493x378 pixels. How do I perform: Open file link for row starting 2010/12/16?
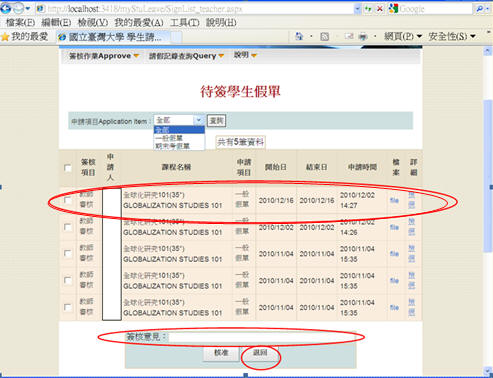coord(395,200)
